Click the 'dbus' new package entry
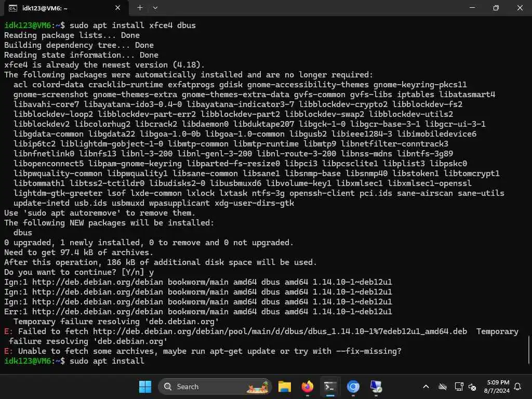Image resolution: width=532 pixels, height=399 pixels. point(23,233)
